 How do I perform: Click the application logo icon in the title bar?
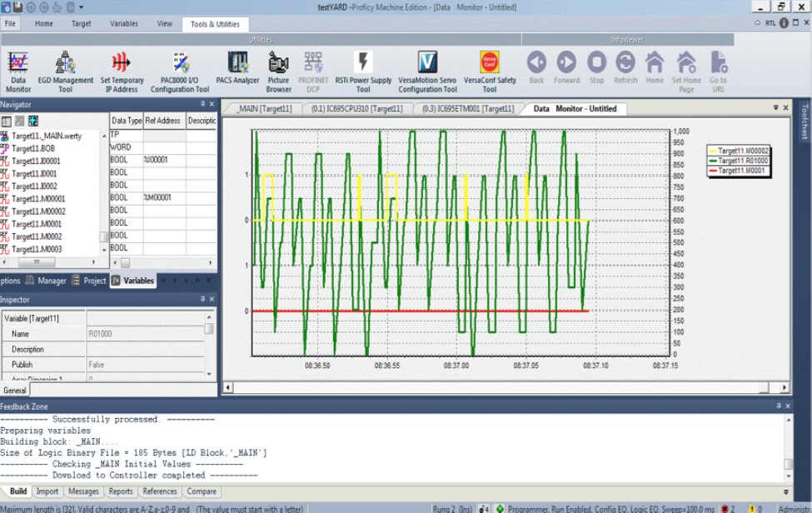[6, 7]
